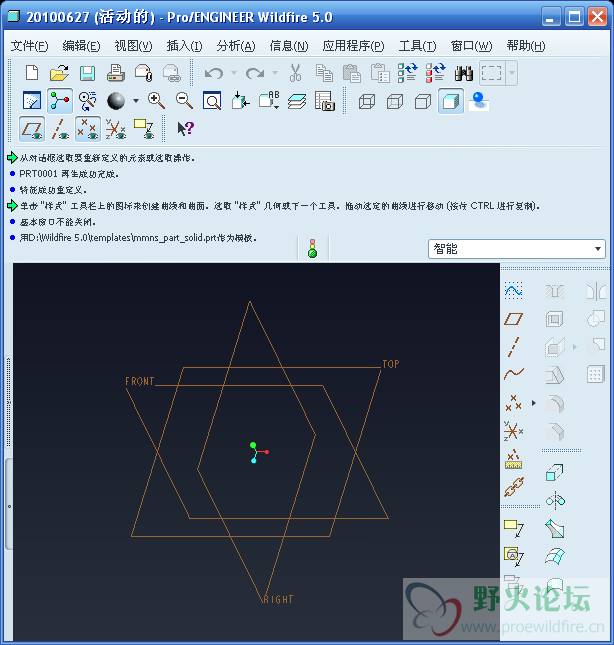This screenshot has width=614, height=645.
Task: Click the PRT0001 regeneration message line
Action: click(x=69, y=174)
